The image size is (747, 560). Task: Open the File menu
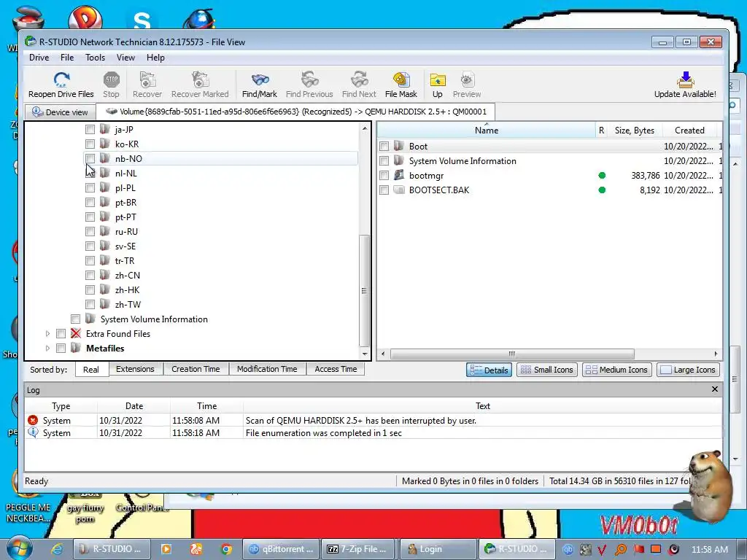pyautogui.click(x=67, y=58)
